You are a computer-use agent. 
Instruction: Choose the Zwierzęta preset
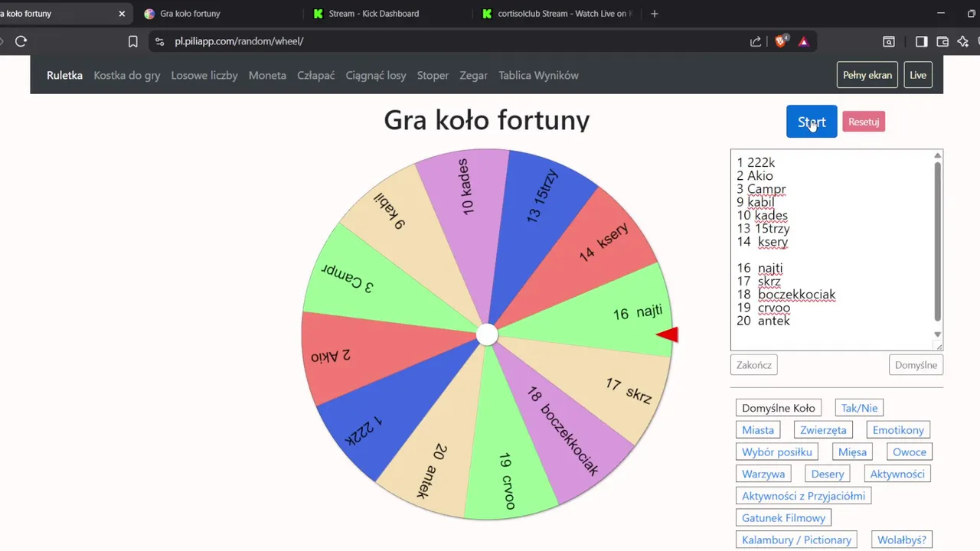pos(823,430)
